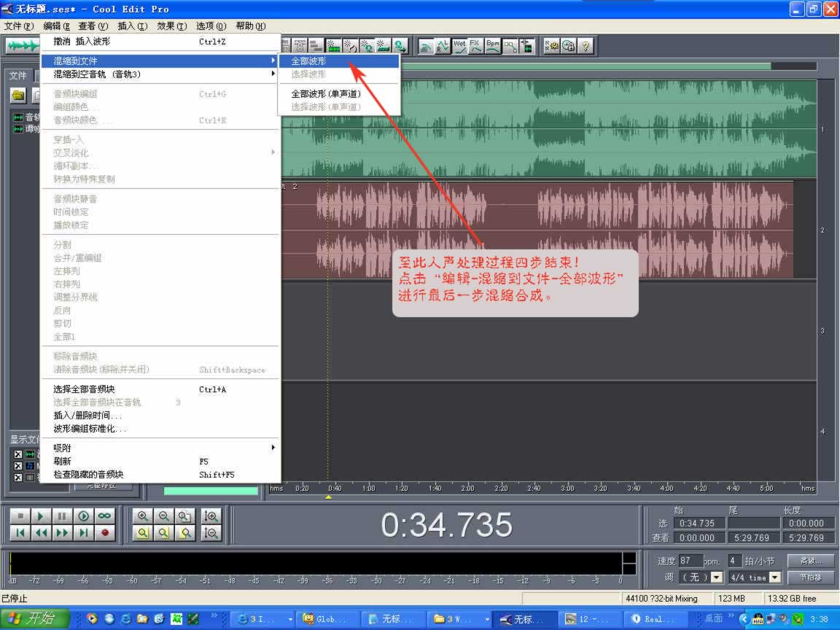Click the loop play infinity button
The height and width of the screenshot is (630, 840).
(105, 516)
